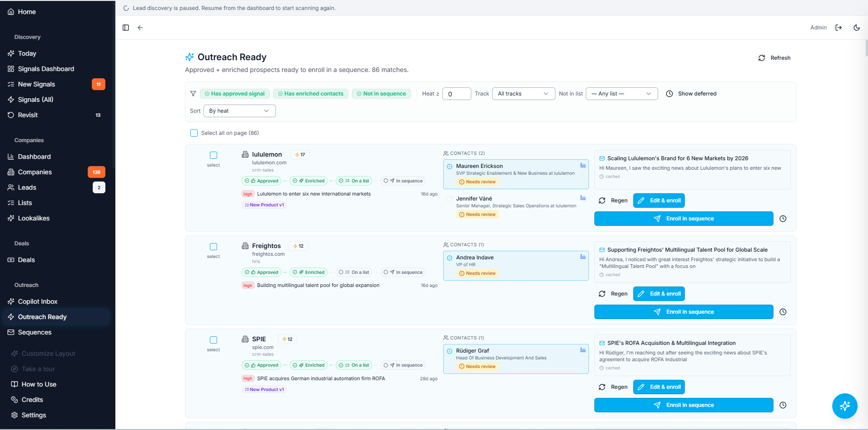Open the Not in list dropdown
Viewport: 868px width, 430px height.
(621, 94)
